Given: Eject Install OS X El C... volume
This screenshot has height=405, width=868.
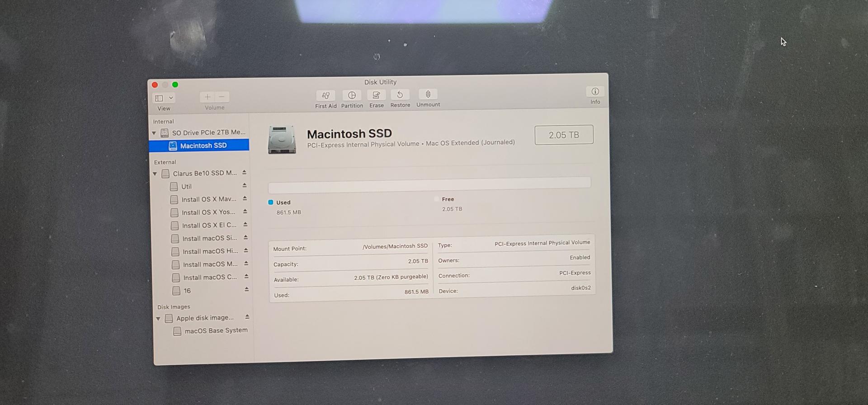Looking at the screenshot, I should (245, 224).
